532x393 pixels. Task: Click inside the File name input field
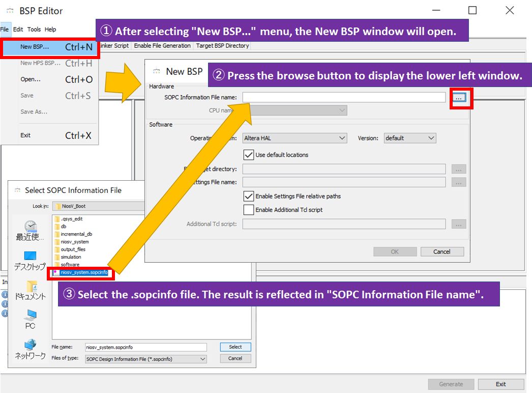pyautogui.click(x=145, y=347)
